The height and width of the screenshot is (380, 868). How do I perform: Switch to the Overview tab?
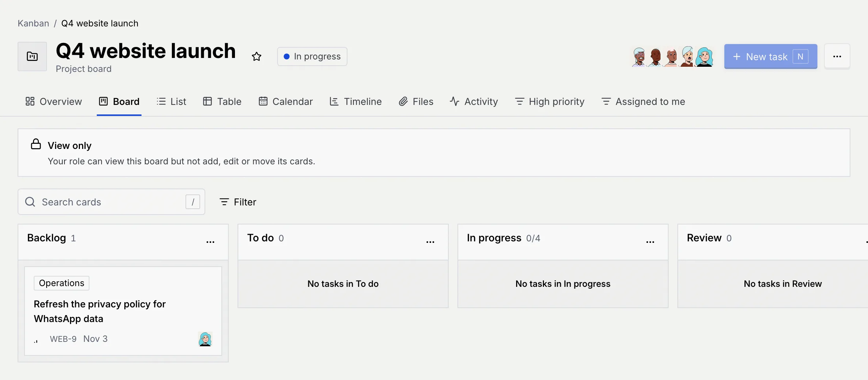pos(54,102)
